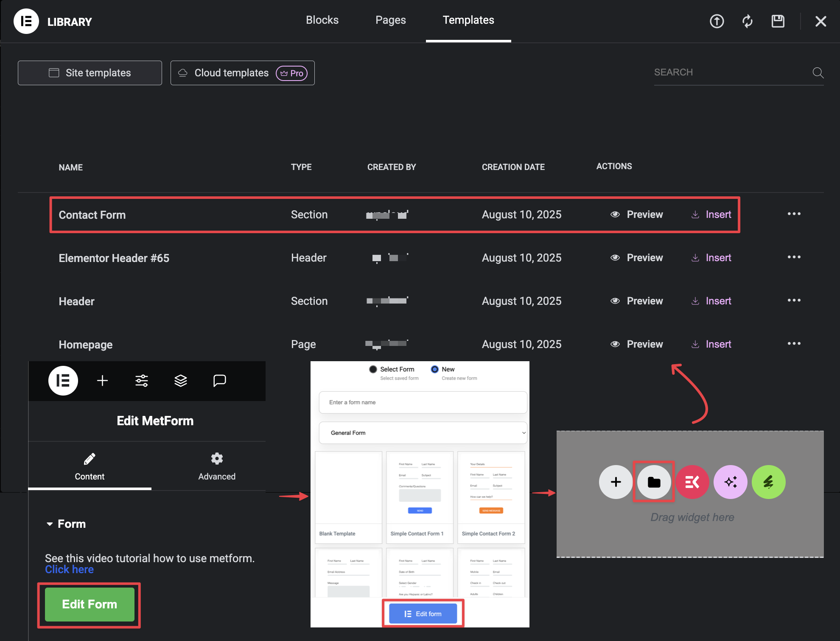Open more options for Homepage row
840x641 pixels.
794,343
